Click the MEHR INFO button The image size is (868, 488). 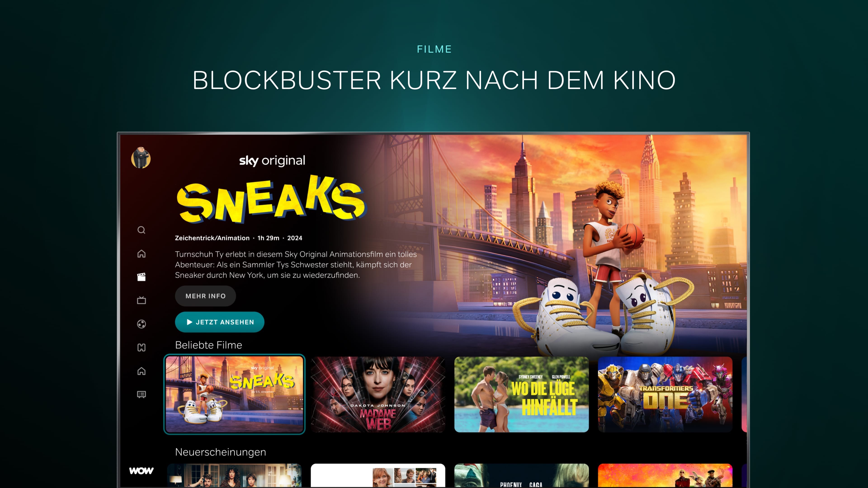205,296
